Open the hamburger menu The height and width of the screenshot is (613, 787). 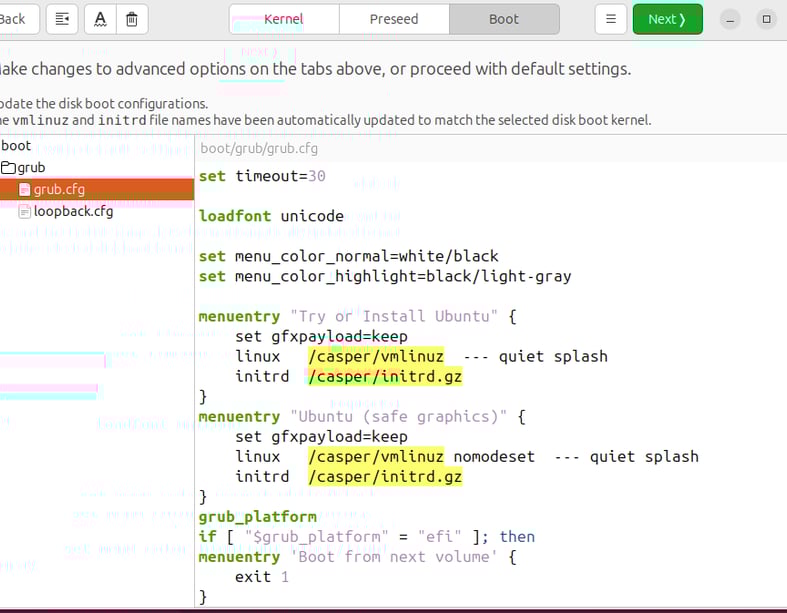[611, 19]
